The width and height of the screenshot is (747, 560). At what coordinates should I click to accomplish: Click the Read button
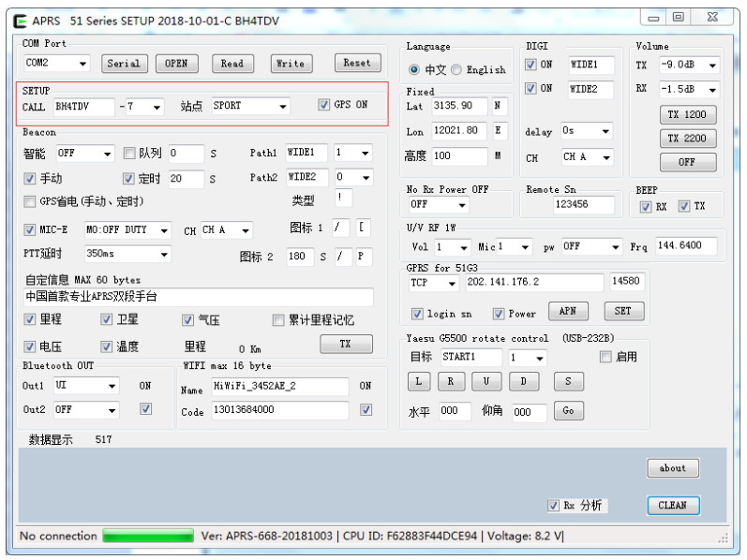coord(232,64)
